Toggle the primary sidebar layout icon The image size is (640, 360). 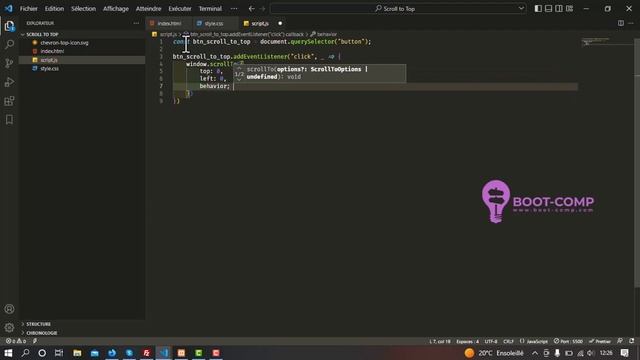[x=538, y=9]
